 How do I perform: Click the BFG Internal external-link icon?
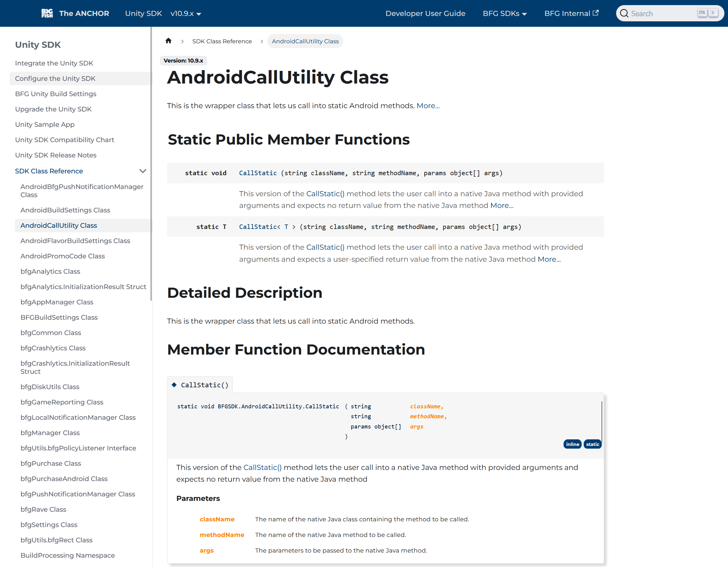pos(596,13)
